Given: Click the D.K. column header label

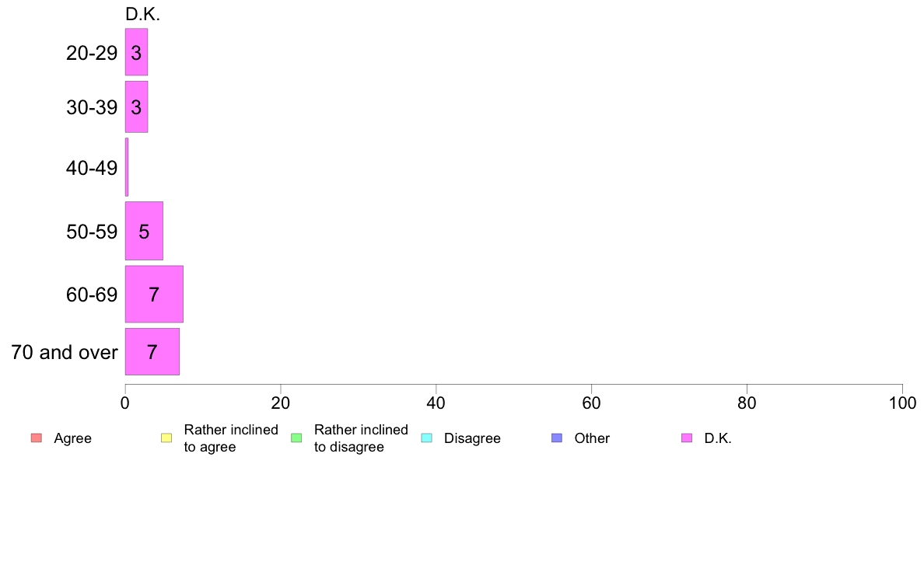Looking at the screenshot, I should point(142,14).
